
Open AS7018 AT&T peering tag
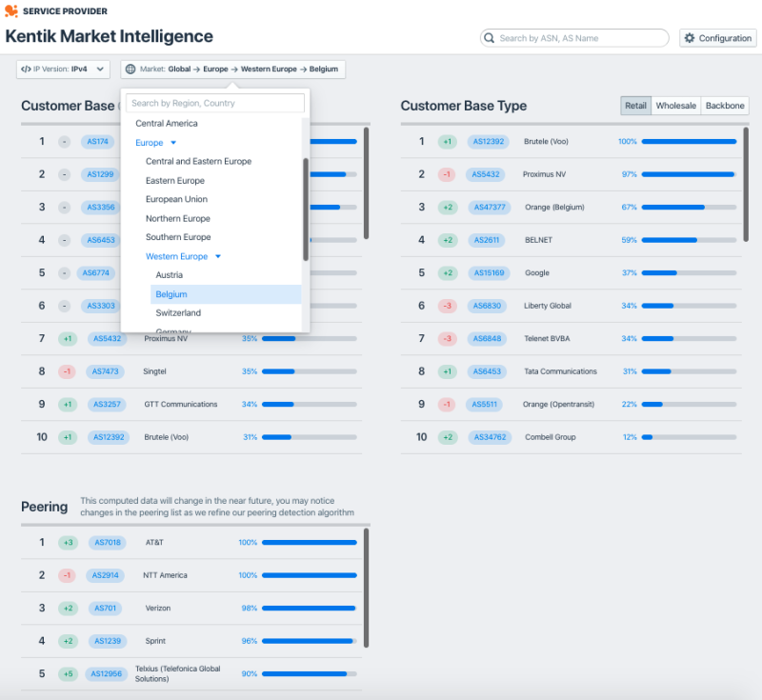tap(108, 543)
